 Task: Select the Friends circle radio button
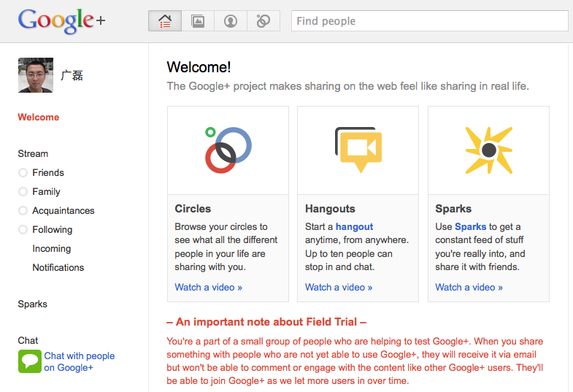[23, 172]
